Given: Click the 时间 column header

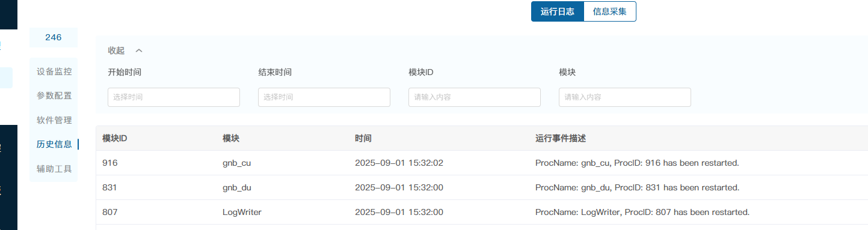Looking at the screenshot, I should (x=363, y=138).
